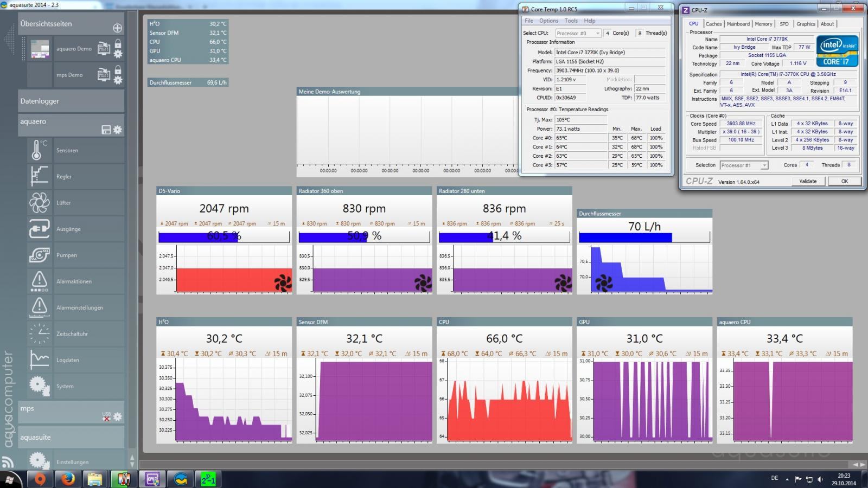The image size is (868, 488).
Task: Toggle the lock for mps Demo page
Action: (118, 69)
